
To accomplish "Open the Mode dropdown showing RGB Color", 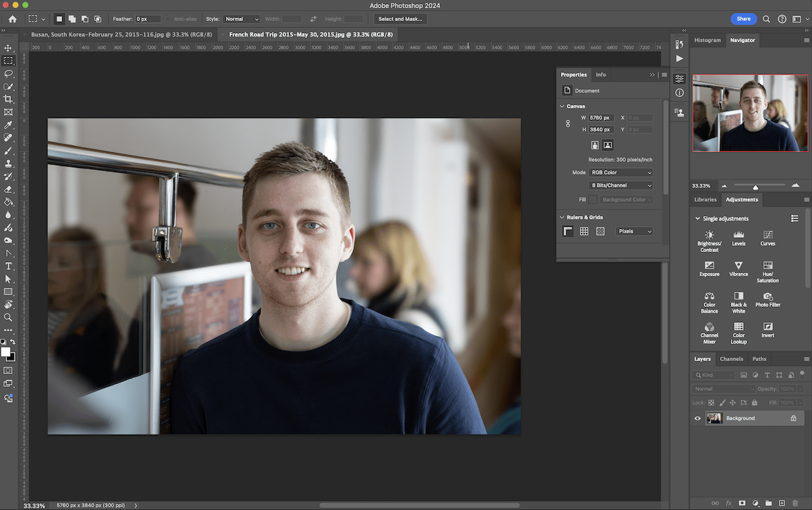I will pyautogui.click(x=621, y=172).
